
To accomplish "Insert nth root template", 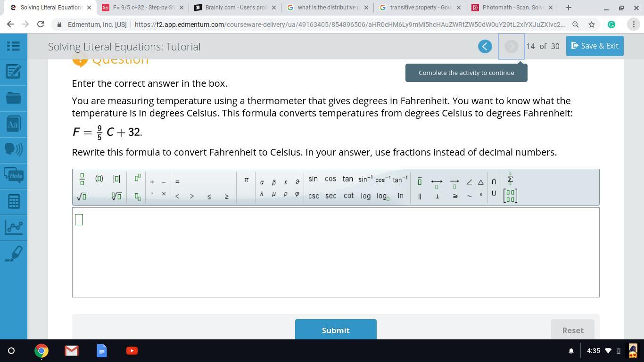I will (116, 196).
